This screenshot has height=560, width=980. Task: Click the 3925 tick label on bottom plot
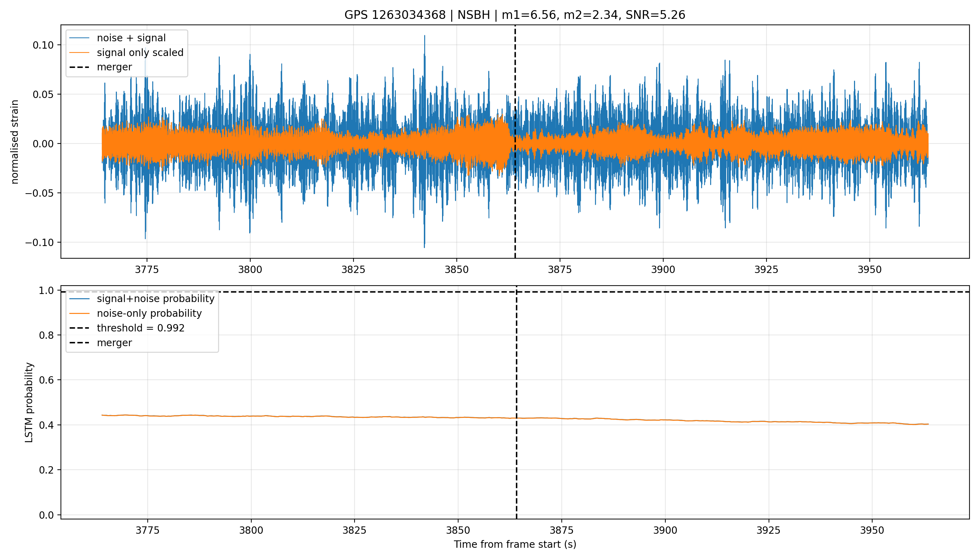pos(769,530)
